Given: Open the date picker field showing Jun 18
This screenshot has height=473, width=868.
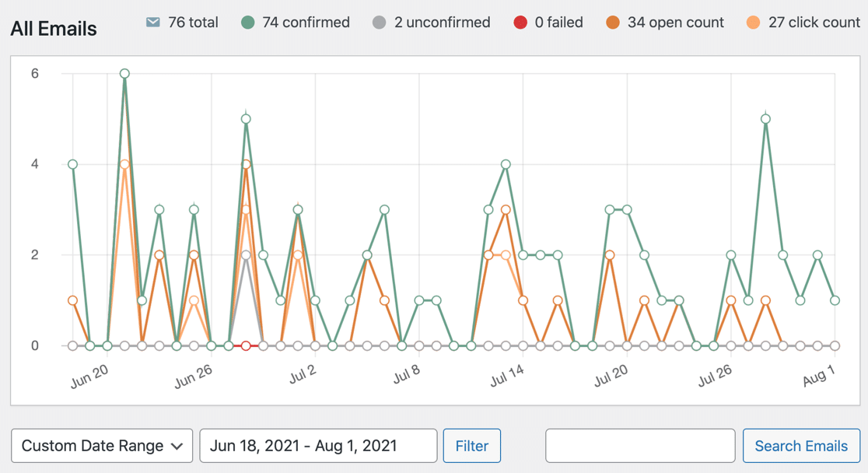Looking at the screenshot, I should click(317, 446).
